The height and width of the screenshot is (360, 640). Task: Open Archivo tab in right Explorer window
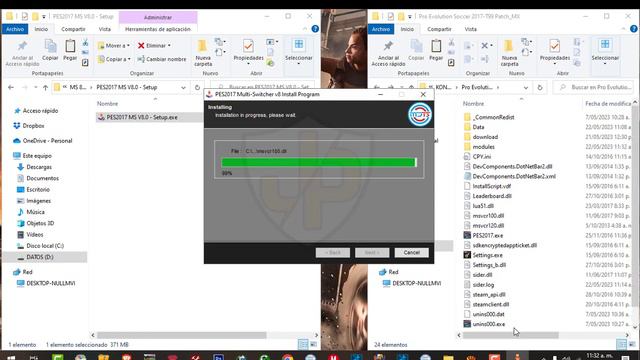pyautogui.click(x=381, y=29)
